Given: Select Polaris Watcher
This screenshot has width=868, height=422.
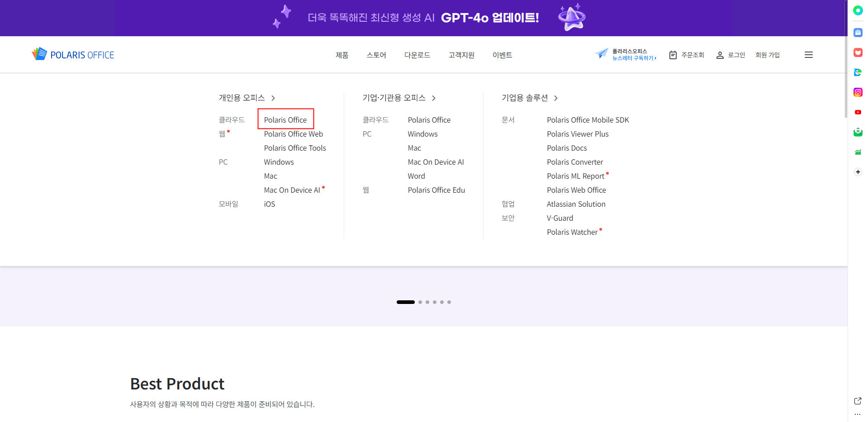Looking at the screenshot, I should [572, 232].
